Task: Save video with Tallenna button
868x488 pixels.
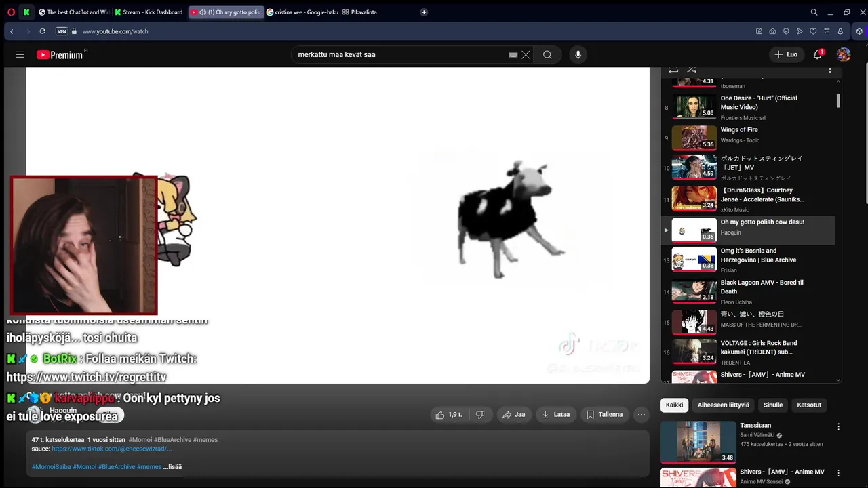Action: pyautogui.click(x=605, y=415)
